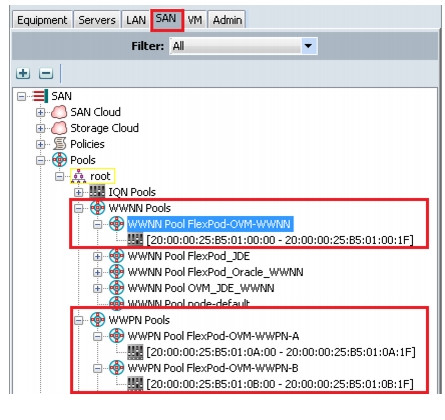Click the 25:B5:01:00:00 address block icon
The image size is (445, 420).
(135, 240)
